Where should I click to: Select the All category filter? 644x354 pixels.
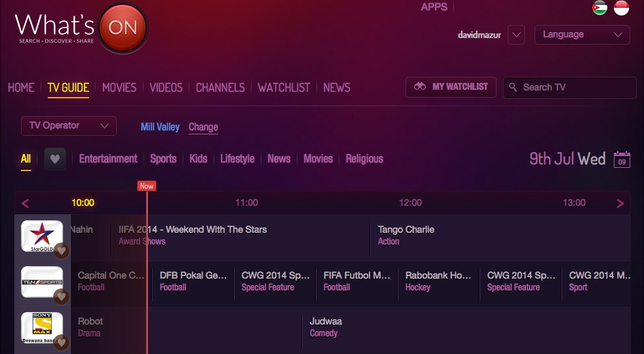point(26,159)
